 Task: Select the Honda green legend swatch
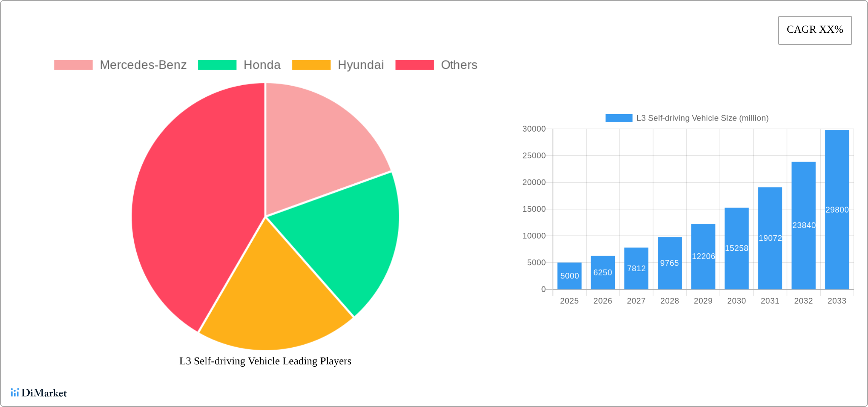[x=217, y=64]
